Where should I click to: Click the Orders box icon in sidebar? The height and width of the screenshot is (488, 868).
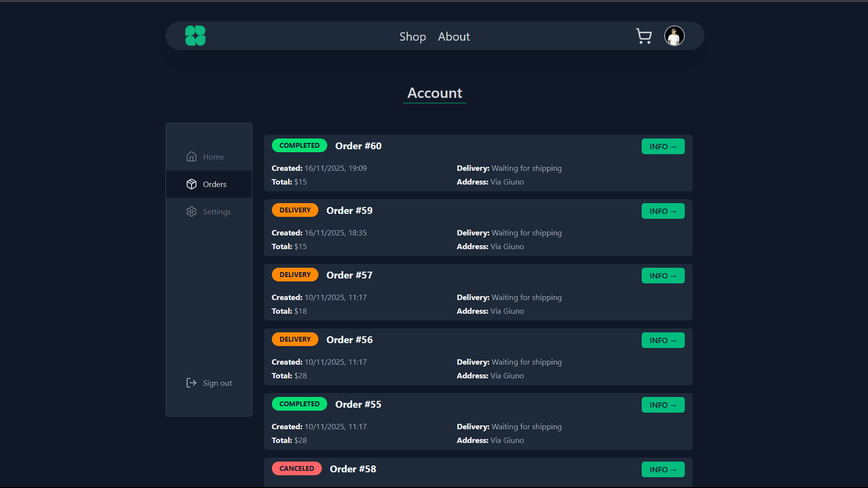click(x=192, y=184)
